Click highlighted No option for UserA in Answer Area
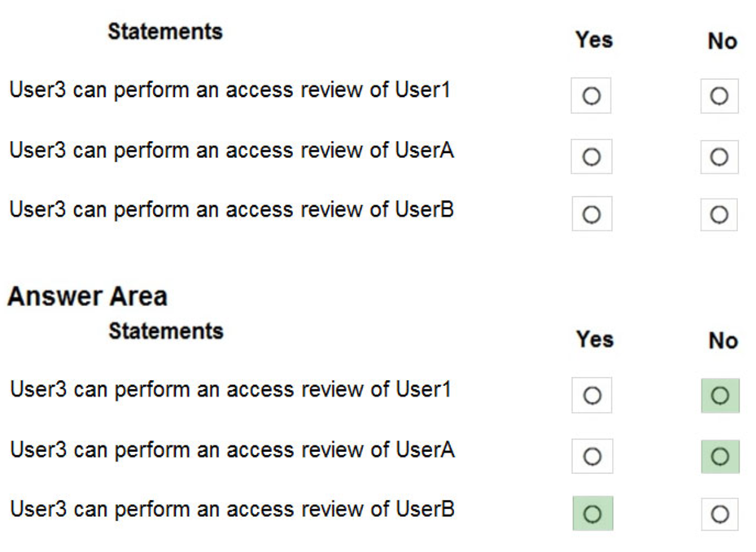756x552 pixels. tap(719, 457)
